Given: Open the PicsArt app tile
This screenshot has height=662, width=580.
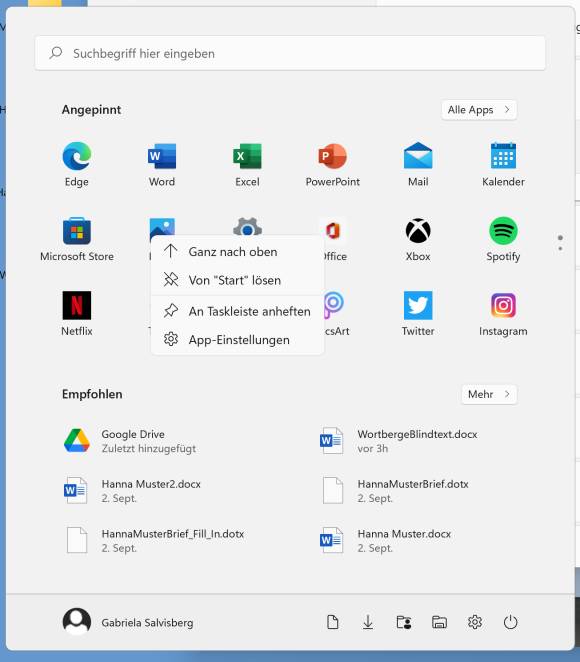Looking at the screenshot, I should [x=336, y=314].
